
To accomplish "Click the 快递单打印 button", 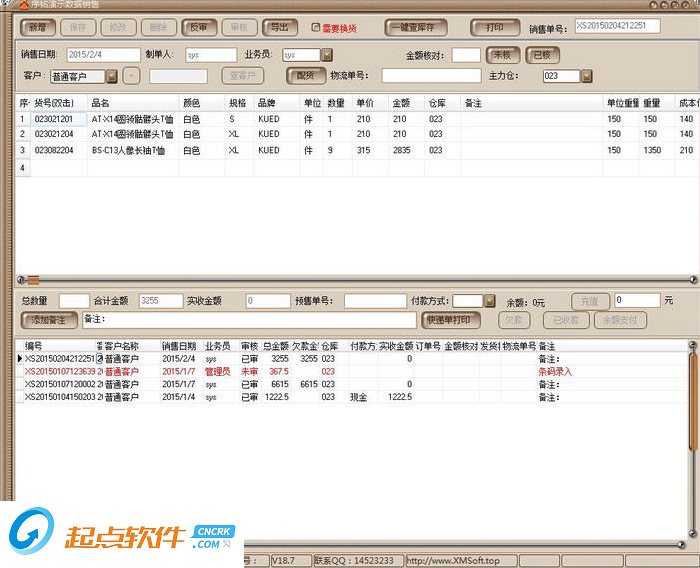I will (451, 320).
